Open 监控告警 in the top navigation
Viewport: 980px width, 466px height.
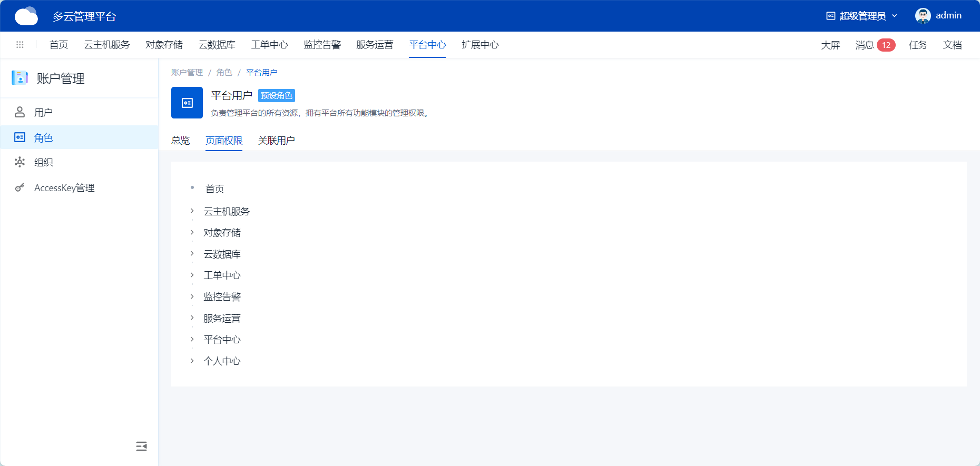tap(322, 45)
